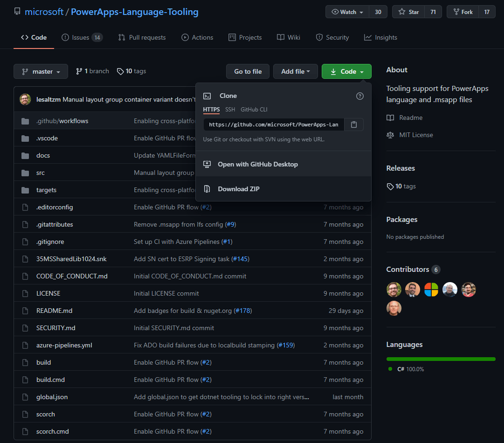Click the file icon next to SECURITY.md
Viewport: 504px width, 443px height.
coord(25,328)
